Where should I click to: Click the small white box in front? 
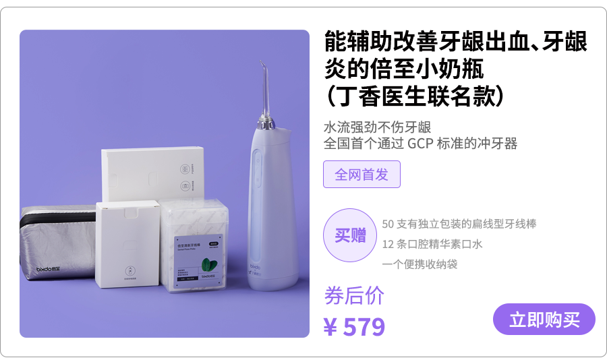click(127, 244)
